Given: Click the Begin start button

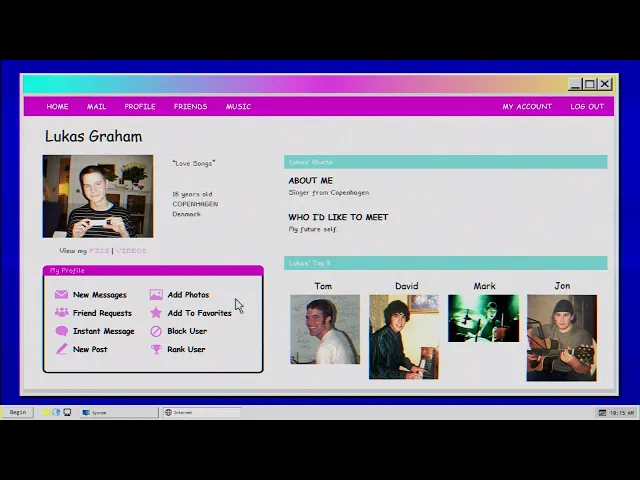Looking at the screenshot, I should coord(18,412).
